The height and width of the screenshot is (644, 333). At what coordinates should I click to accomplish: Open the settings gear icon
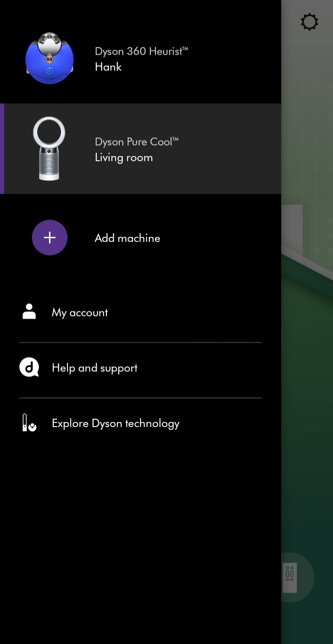click(309, 22)
